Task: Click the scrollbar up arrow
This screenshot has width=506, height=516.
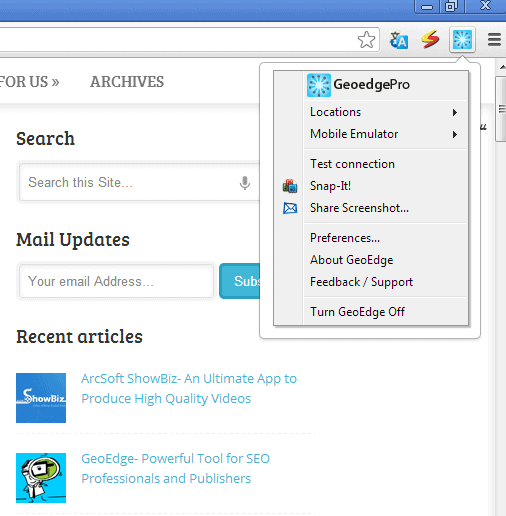Action: (x=502, y=68)
